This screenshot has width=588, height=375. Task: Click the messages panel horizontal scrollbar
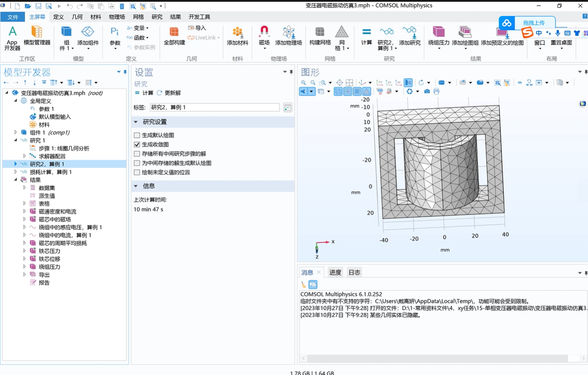point(437,358)
